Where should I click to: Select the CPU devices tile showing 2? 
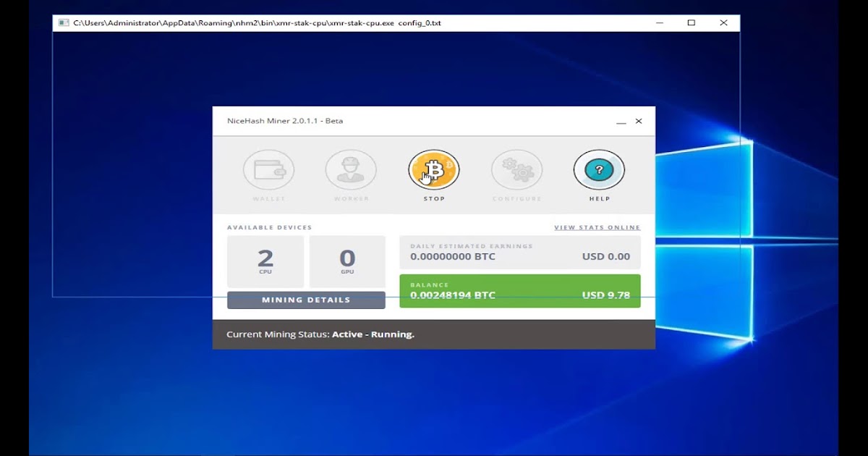[265, 261]
